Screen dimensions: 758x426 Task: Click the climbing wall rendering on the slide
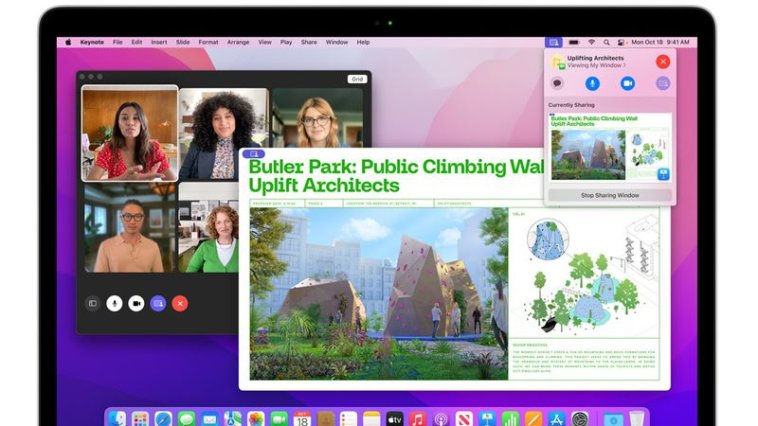click(379, 294)
